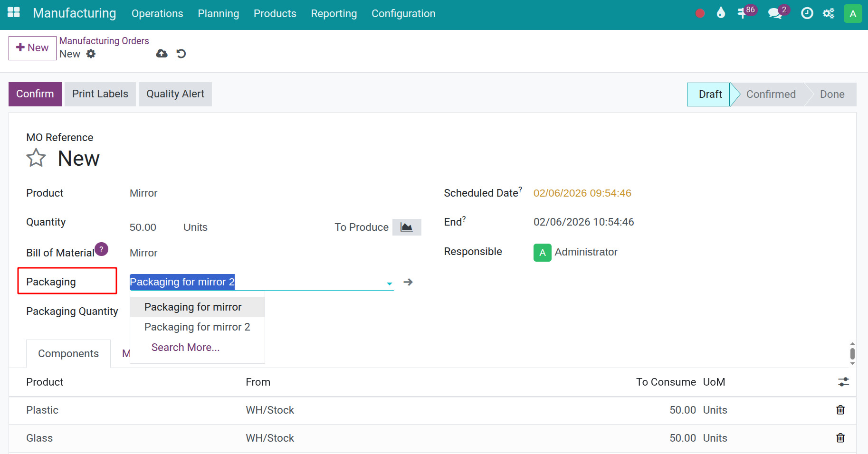Open the conversations chat icon
Screen dimensions: 868x454
tap(775, 13)
